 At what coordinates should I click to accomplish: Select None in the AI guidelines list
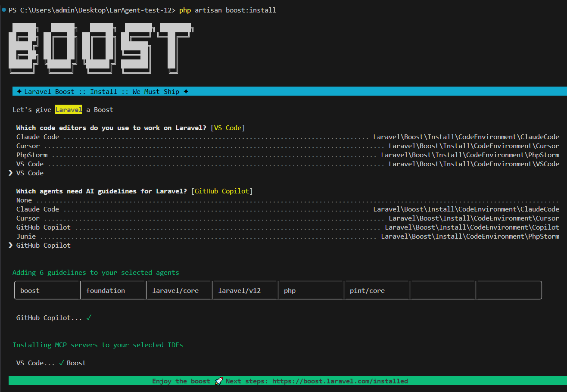click(x=24, y=200)
